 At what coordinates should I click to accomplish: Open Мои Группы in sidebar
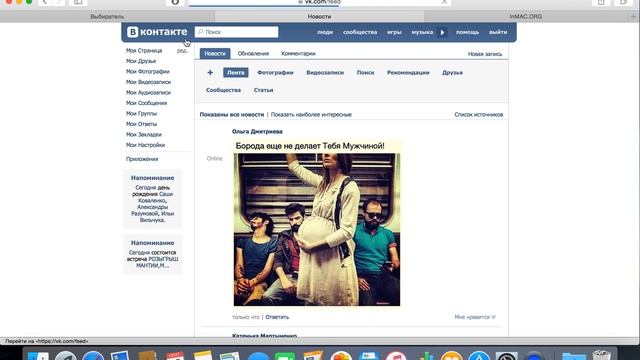141,113
